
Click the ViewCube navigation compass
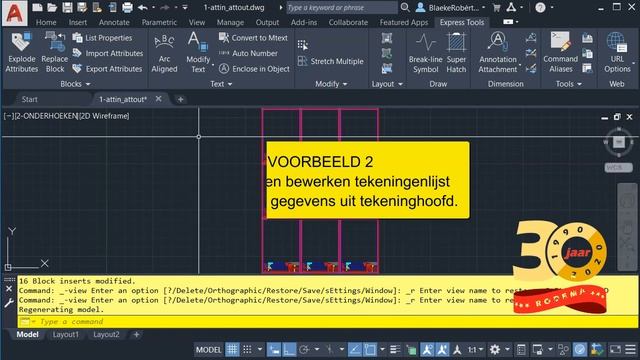tap(618, 142)
